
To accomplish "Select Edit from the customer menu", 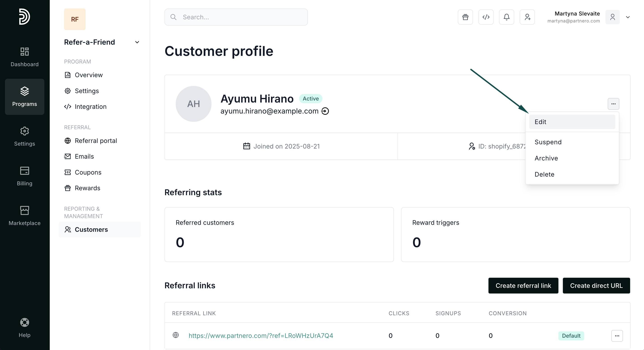I will [572, 122].
